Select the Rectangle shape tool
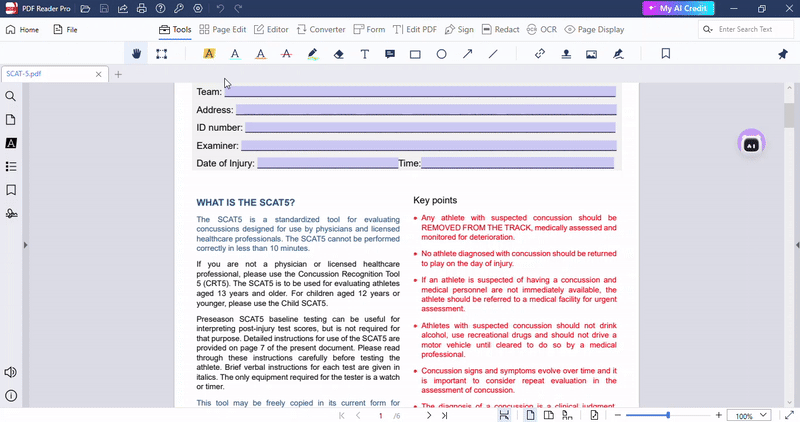Image resolution: width=800 pixels, height=422 pixels. pos(415,54)
